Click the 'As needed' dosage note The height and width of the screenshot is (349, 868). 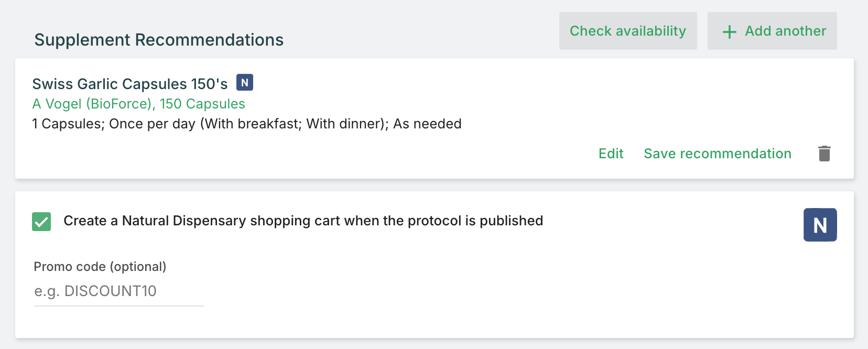(x=427, y=124)
